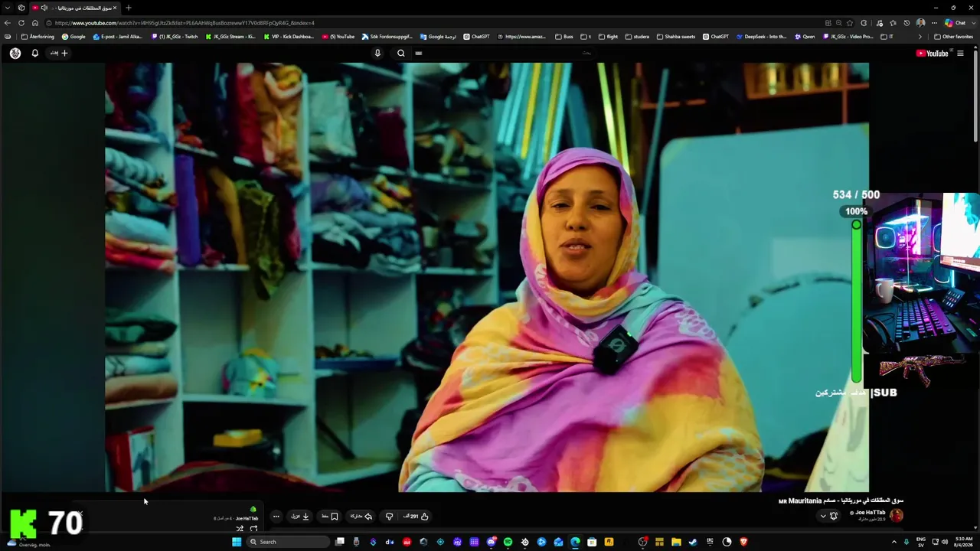Image resolution: width=980 pixels, height=551 pixels.
Task: Click the browser address bar URL
Action: click(185, 23)
